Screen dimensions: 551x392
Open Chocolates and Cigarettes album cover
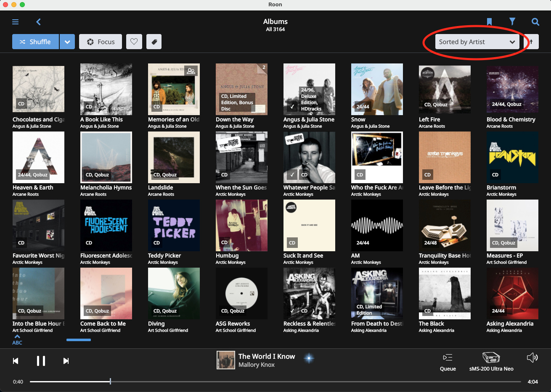coord(38,89)
